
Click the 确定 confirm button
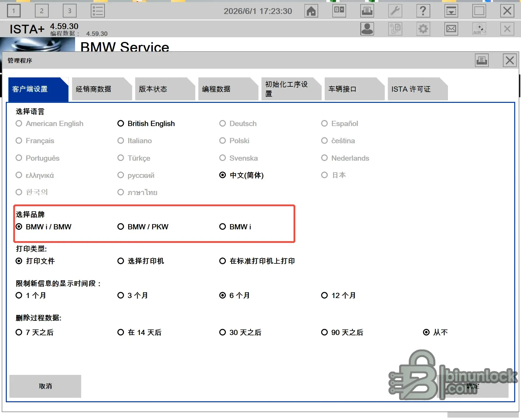[x=473, y=386]
